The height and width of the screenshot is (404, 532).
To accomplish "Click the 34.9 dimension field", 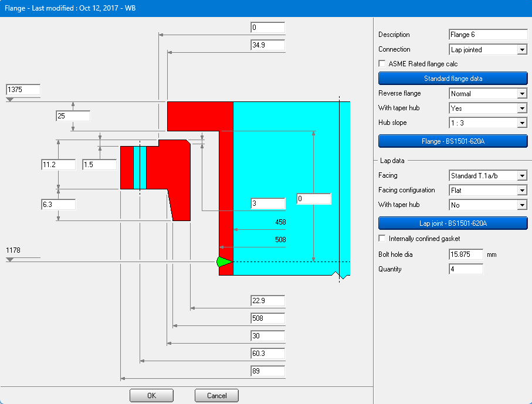I will point(267,45).
